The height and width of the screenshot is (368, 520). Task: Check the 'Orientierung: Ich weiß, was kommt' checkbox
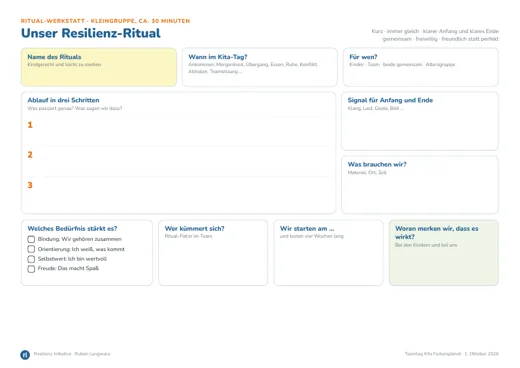point(31,249)
